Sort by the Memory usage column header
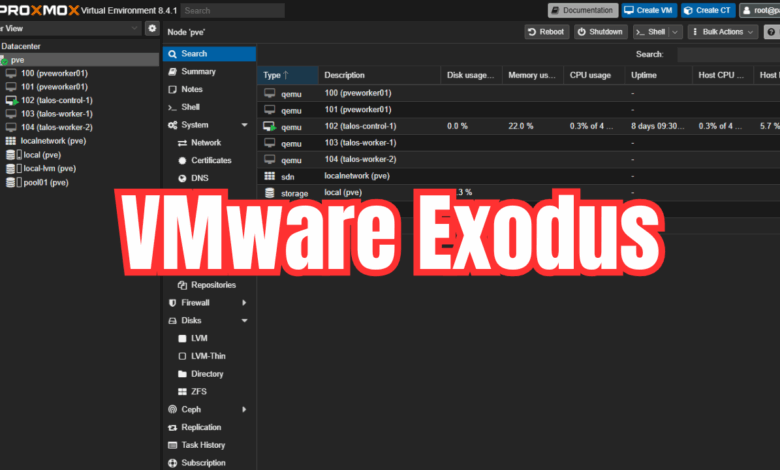This screenshot has height=470, width=780. [532, 75]
